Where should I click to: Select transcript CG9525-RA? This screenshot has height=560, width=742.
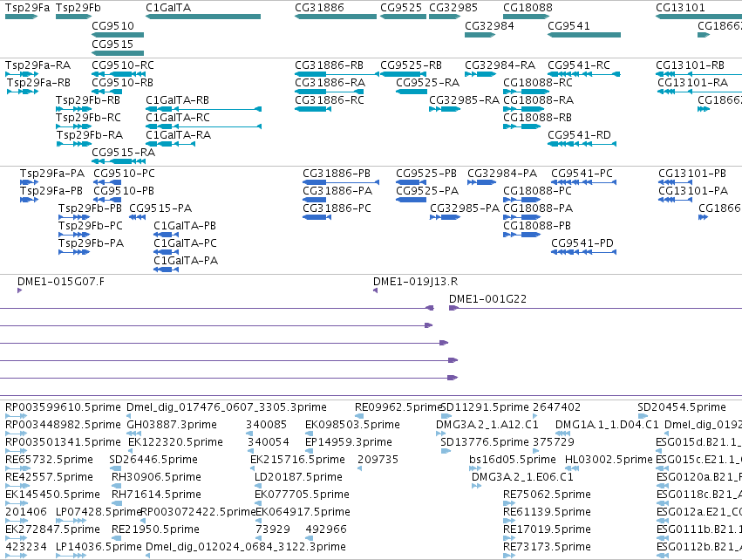(412, 92)
